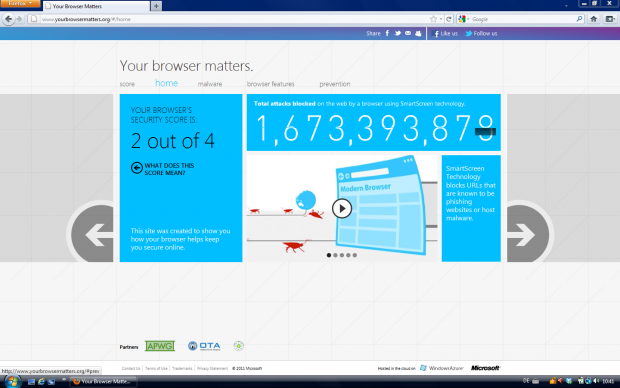Click the Microsoft logo in footer

click(485, 368)
